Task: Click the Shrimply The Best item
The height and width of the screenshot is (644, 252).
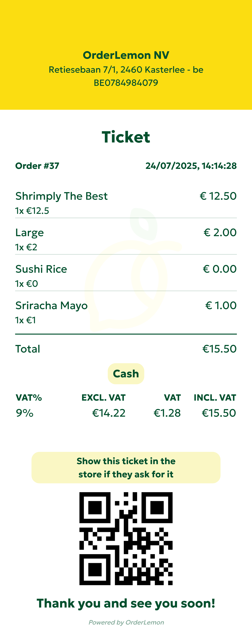Action: [x=62, y=196]
